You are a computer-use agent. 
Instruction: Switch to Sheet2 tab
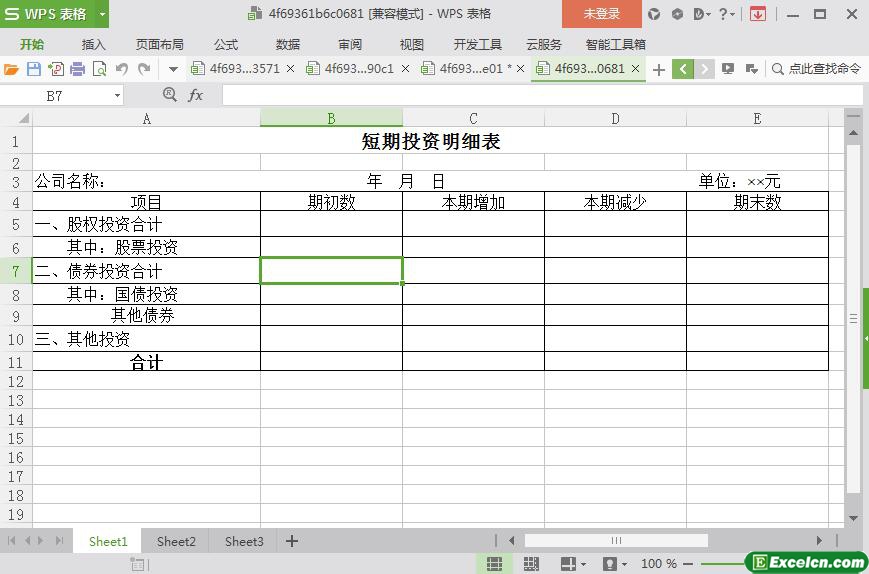coord(176,541)
